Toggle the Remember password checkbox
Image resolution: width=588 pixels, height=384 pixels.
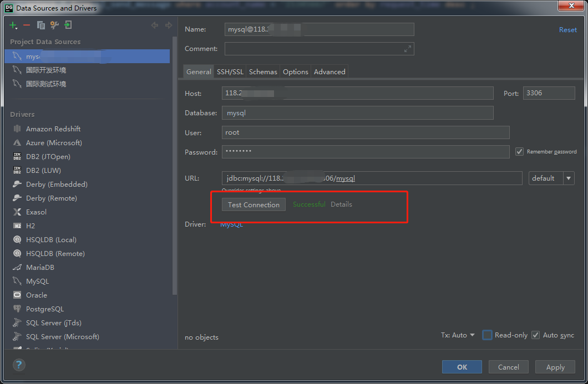(x=519, y=152)
